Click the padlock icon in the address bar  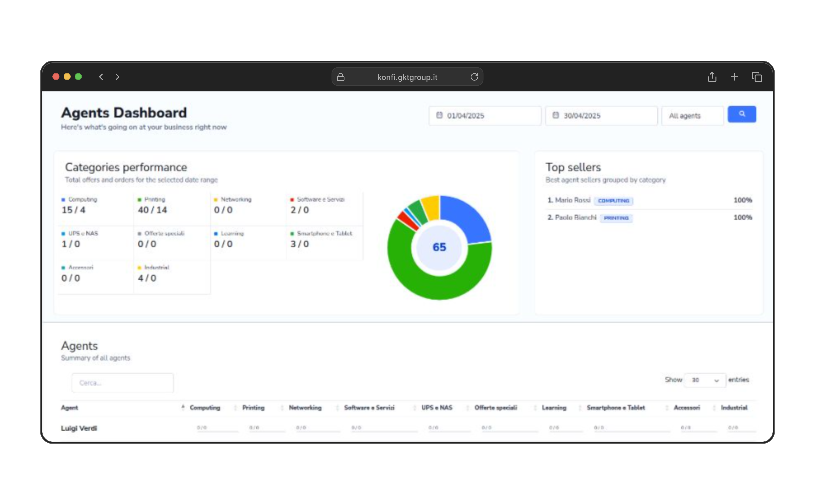341,77
